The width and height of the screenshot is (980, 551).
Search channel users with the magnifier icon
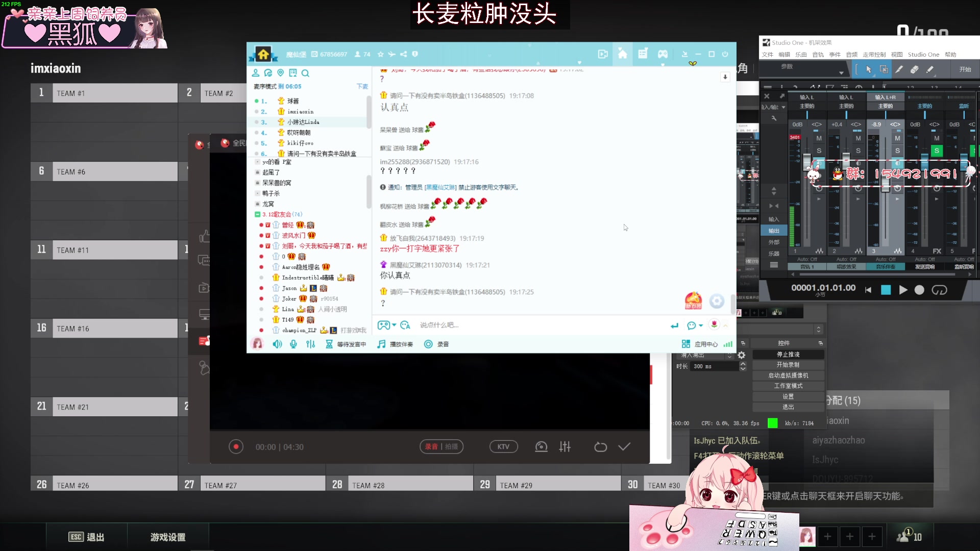(305, 73)
